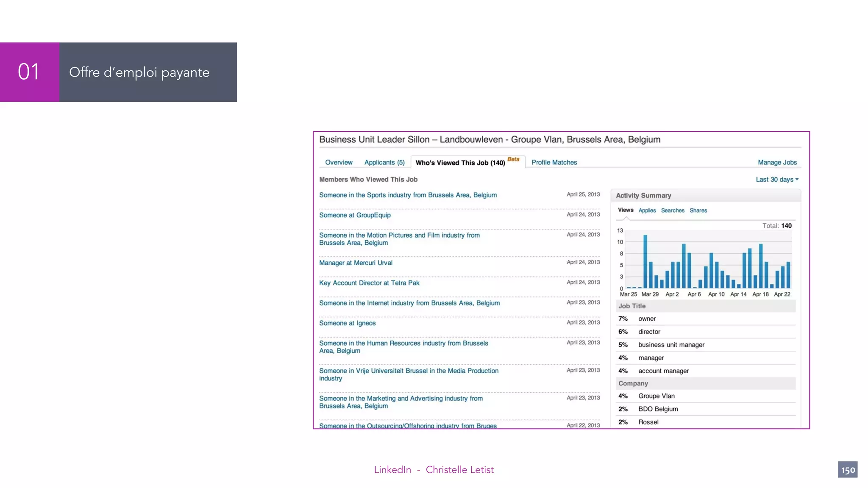The height and width of the screenshot is (488, 868).
Task: Show the Searches activity chart
Action: tap(672, 211)
